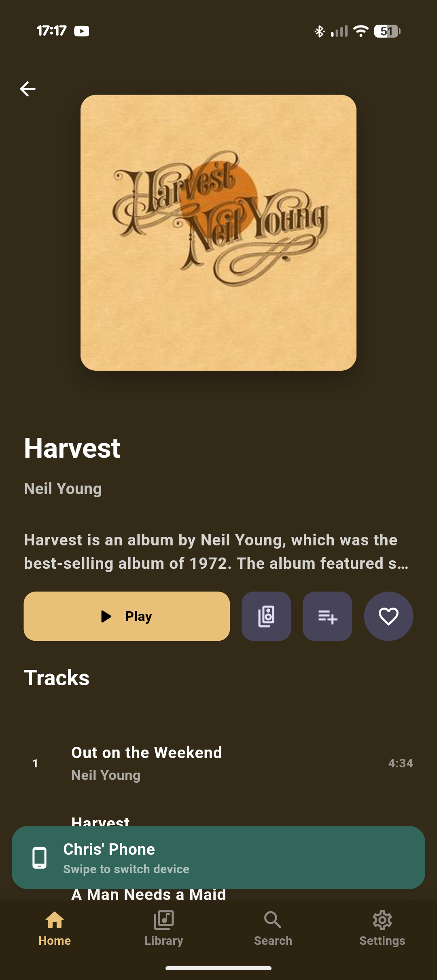The width and height of the screenshot is (437, 980).
Task: Open Neil Young artist page
Action: (63, 488)
